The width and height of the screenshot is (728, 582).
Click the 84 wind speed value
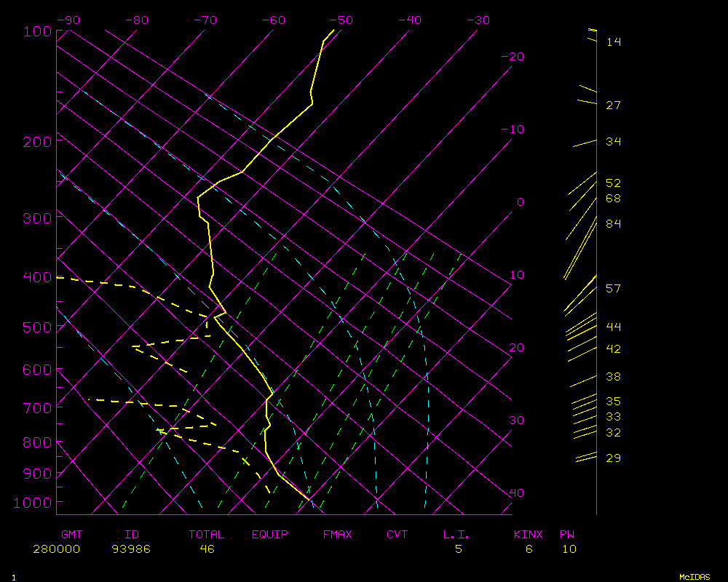[613, 223]
